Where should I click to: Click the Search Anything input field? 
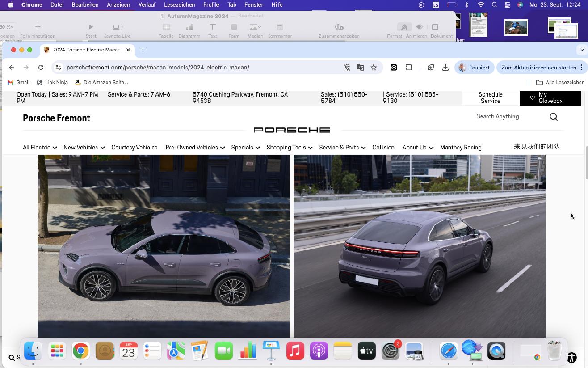click(509, 117)
